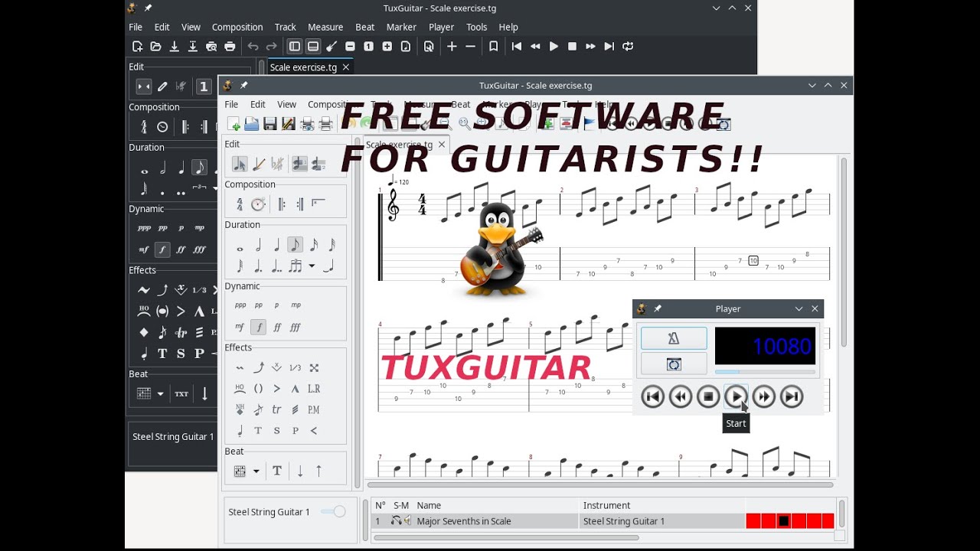Click the plus add icon in the dark window
The image size is (980, 551).
coord(452,46)
